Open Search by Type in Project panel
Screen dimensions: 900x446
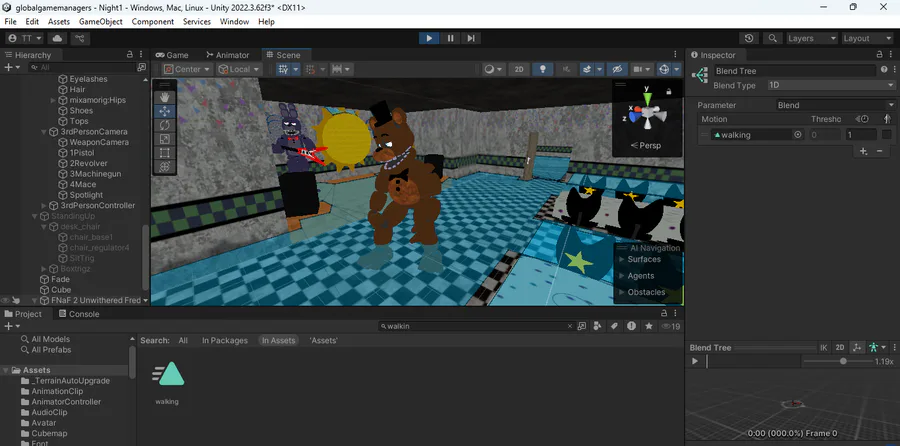pos(598,326)
